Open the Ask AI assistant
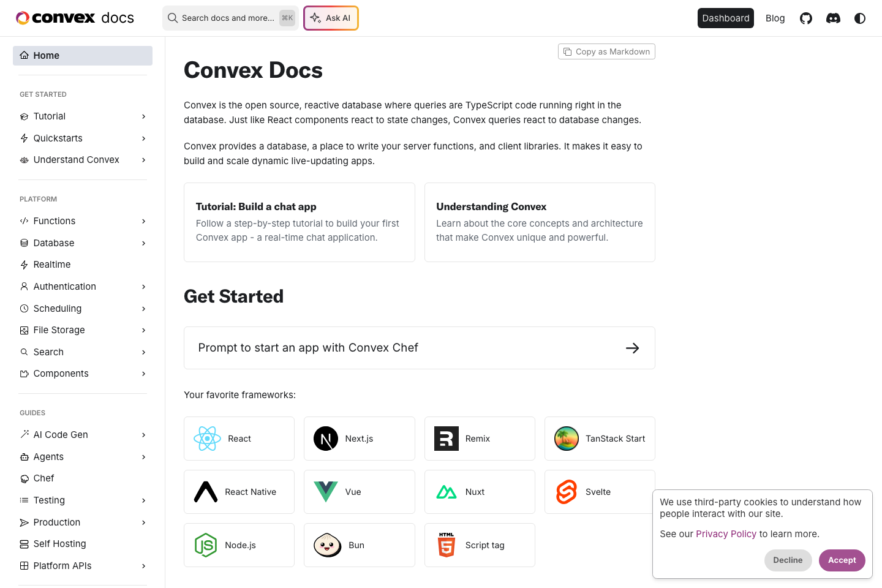The image size is (882, 588). click(331, 18)
